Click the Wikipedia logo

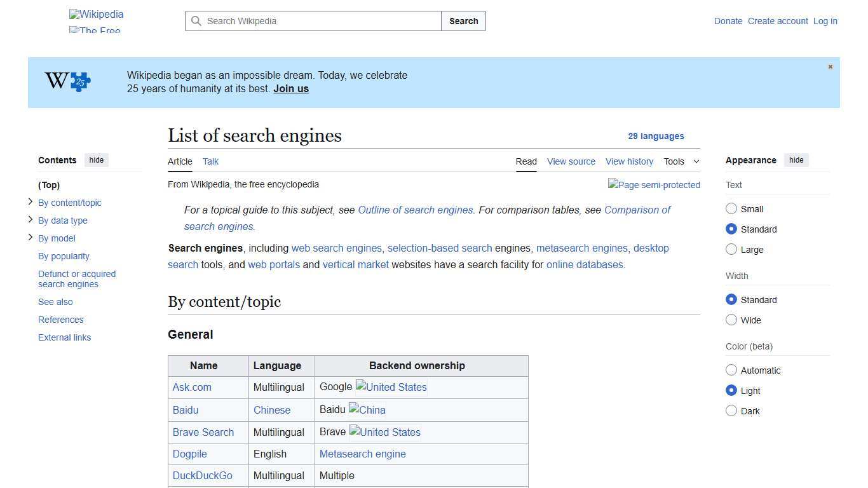[x=96, y=14]
